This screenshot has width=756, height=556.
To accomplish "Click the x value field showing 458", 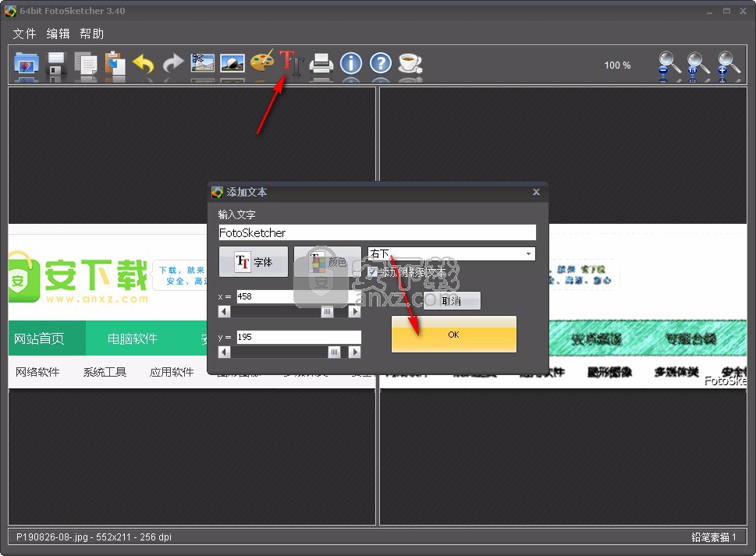I will point(299,296).
